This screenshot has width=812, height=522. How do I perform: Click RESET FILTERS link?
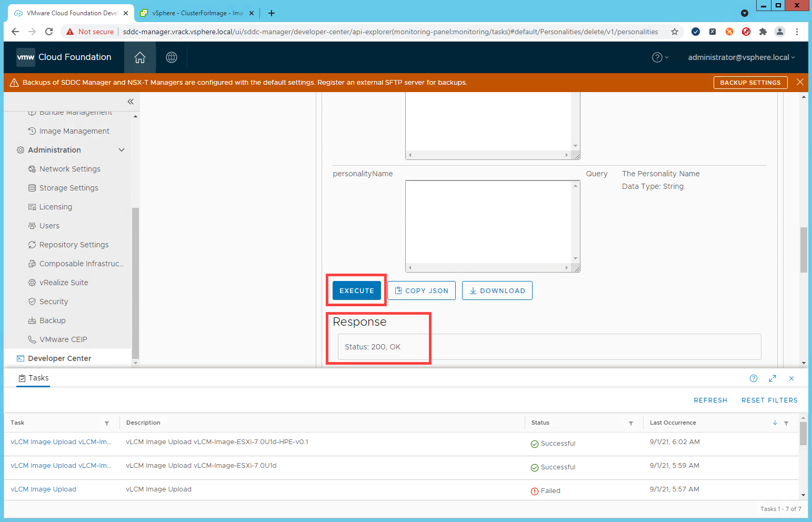(x=769, y=400)
